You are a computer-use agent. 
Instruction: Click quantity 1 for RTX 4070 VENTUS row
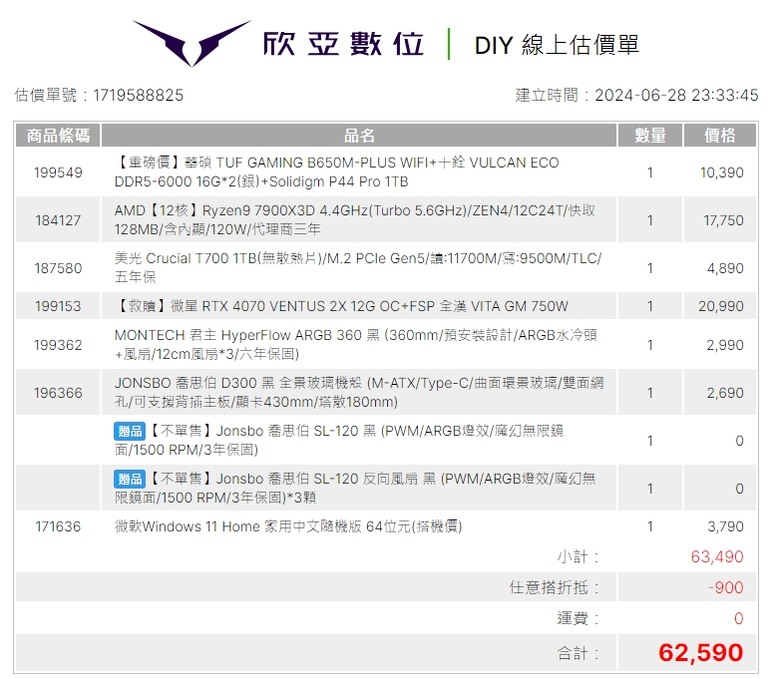tap(650, 306)
